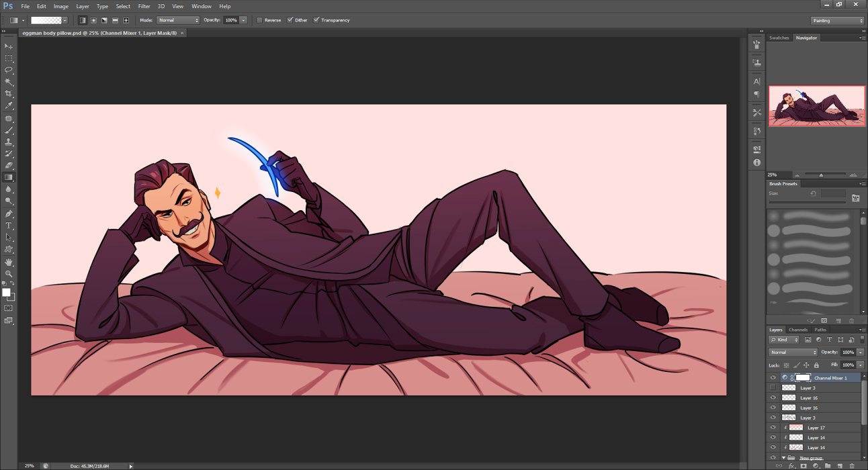
Task: Click the fx layer style icon
Action: point(791,465)
